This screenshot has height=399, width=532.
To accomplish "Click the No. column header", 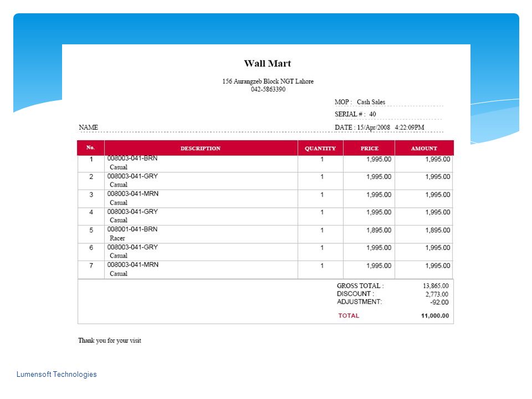I will tap(90, 147).
